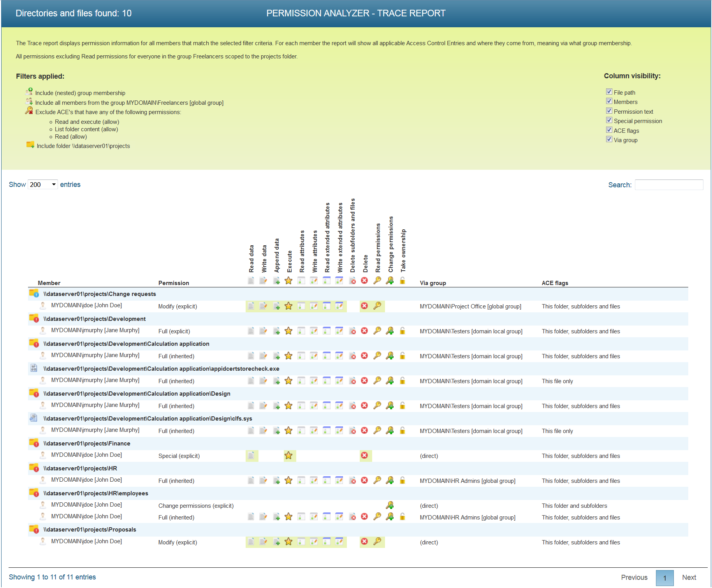
Task: Click the Change permissions icon in HR\employees row
Action: click(390, 505)
